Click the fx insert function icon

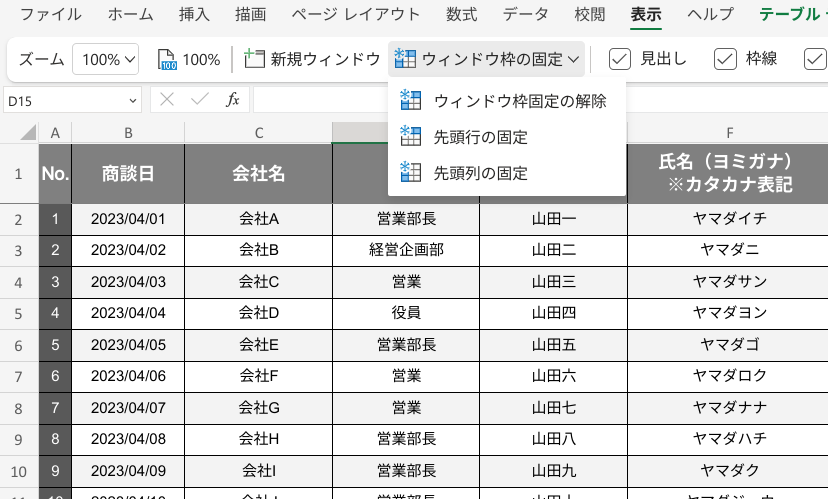coord(232,99)
